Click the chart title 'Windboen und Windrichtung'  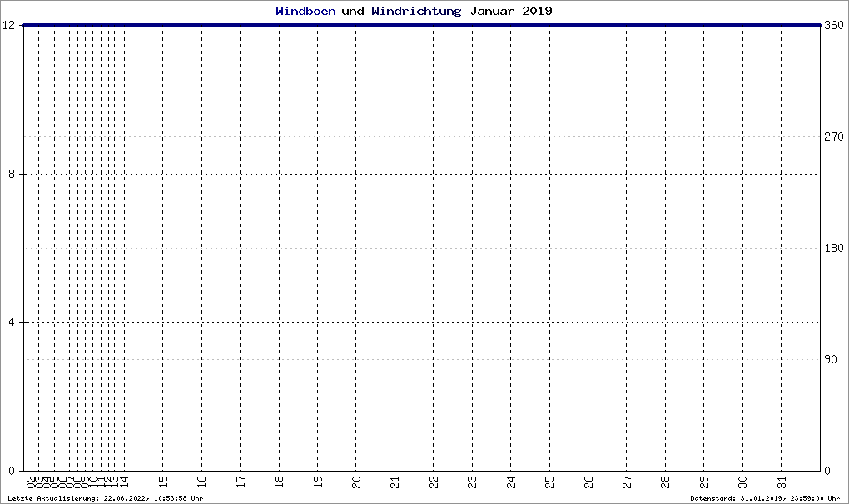tap(368, 11)
